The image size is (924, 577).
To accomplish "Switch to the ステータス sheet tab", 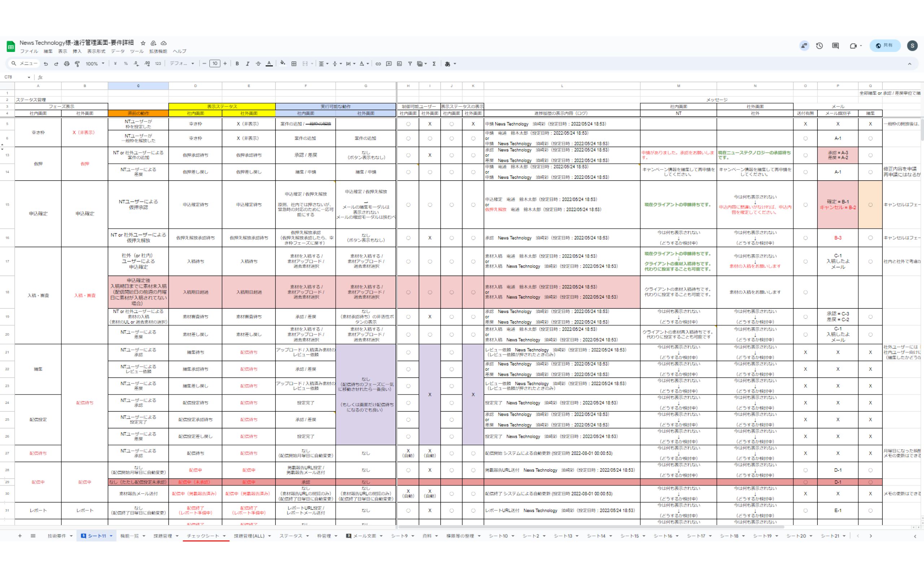I will tap(291, 536).
